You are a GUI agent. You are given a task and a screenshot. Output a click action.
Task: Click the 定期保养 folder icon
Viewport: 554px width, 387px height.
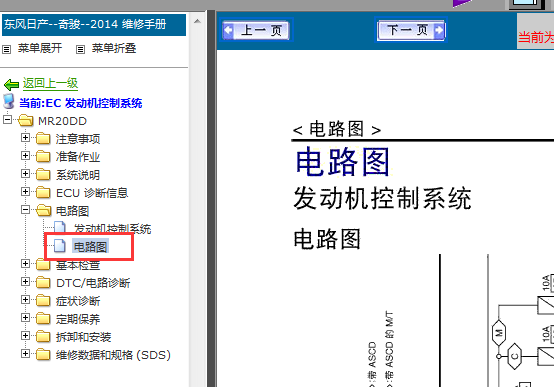coord(43,319)
